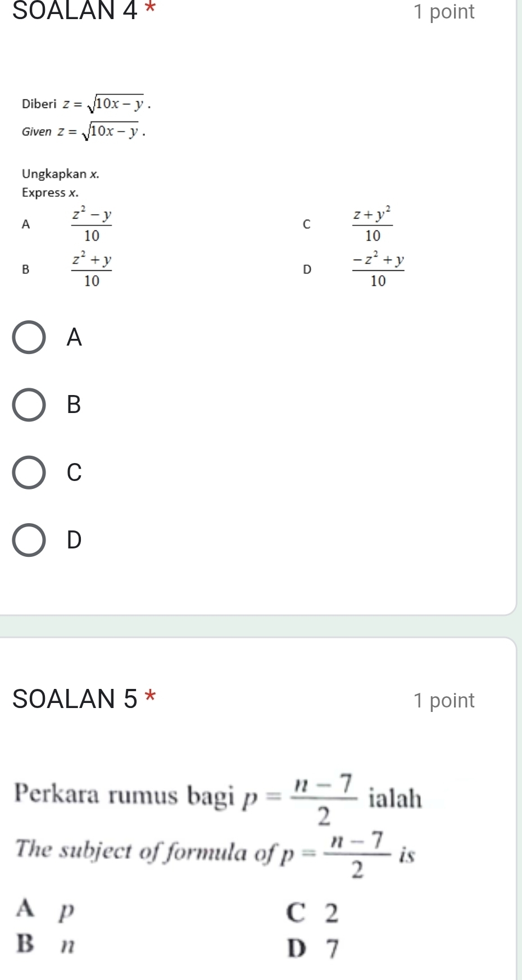Click answer fraction (z + y²)/10 in the image

(373, 224)
